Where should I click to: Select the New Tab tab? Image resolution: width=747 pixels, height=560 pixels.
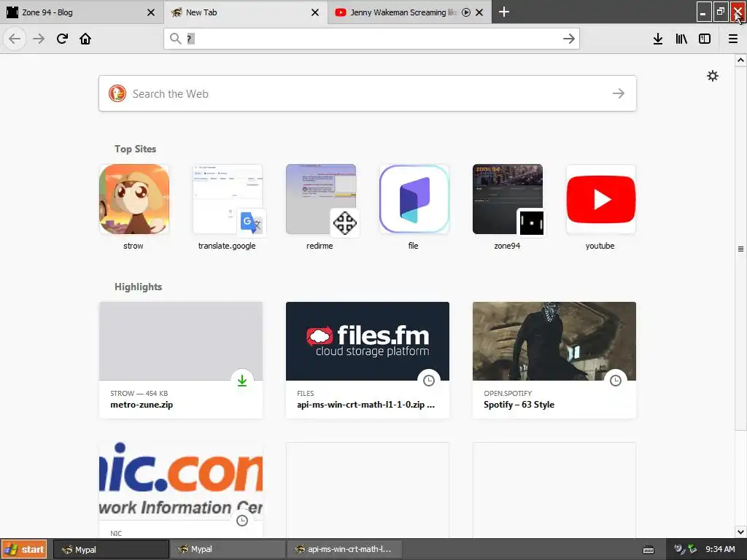coord(246,12)
